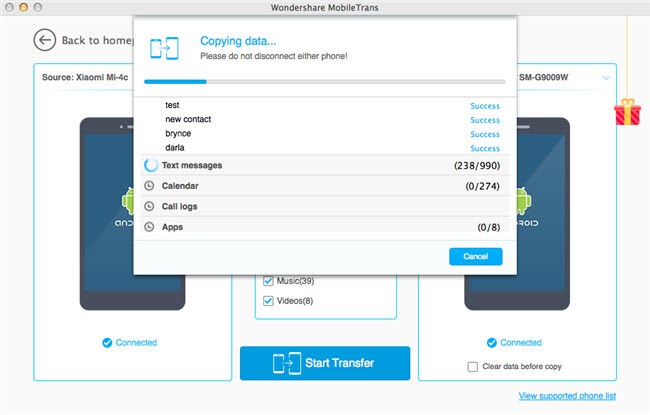The width and height of the screenshot is (650, 415).
Task: Click the destination phone Android robot icon
Action: pyautogui.click(x=524, y=201)
